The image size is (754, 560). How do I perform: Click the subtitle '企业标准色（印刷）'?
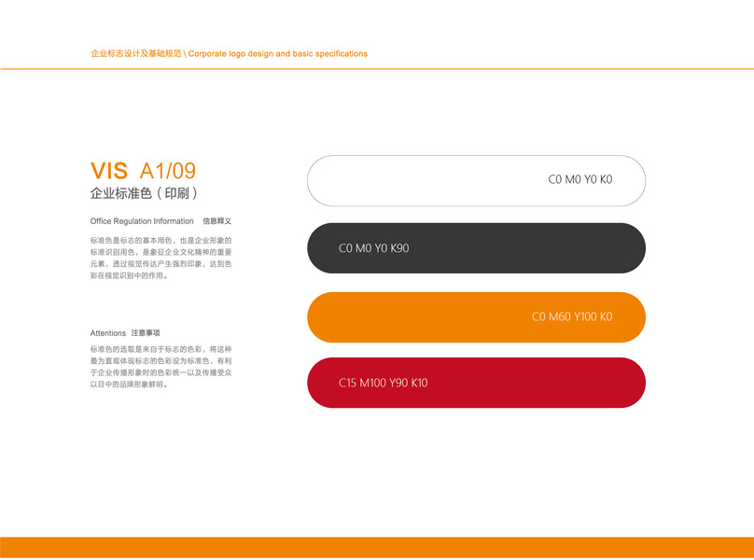tap(145, 193)
